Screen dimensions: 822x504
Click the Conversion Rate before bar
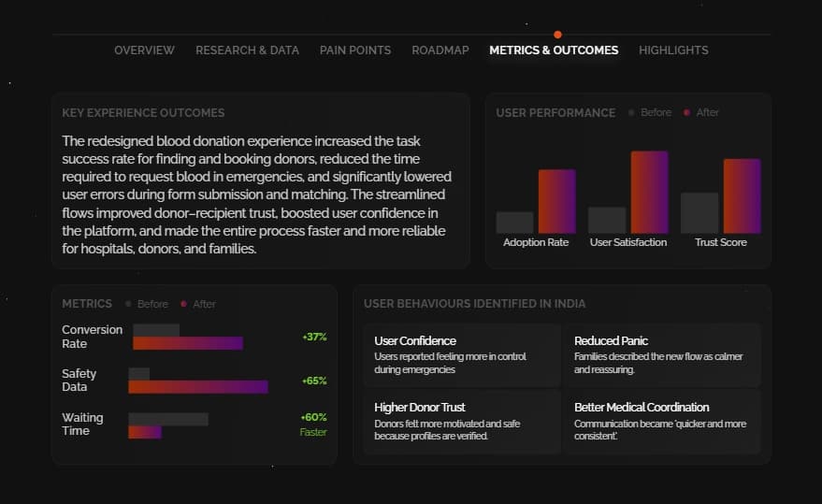[156, 330]
